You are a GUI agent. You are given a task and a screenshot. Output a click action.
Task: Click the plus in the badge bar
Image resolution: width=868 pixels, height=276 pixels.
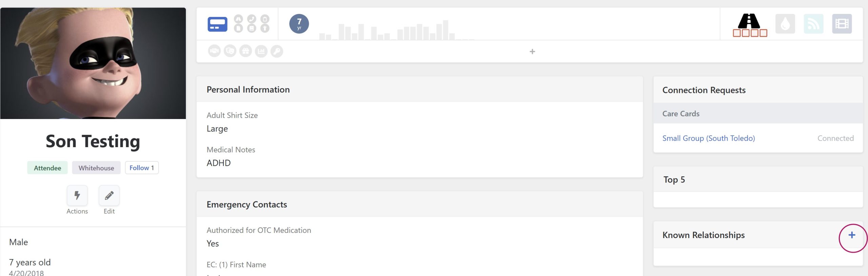(532, 52)
